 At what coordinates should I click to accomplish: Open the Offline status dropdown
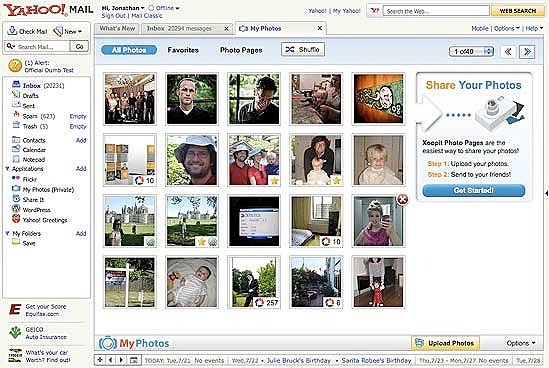[164, 8]
